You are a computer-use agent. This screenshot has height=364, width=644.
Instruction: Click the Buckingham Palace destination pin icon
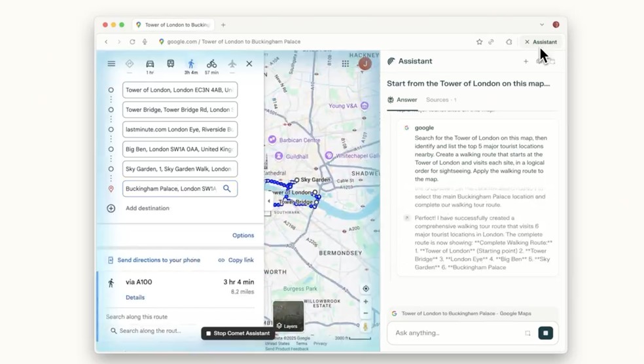point(111,189)
